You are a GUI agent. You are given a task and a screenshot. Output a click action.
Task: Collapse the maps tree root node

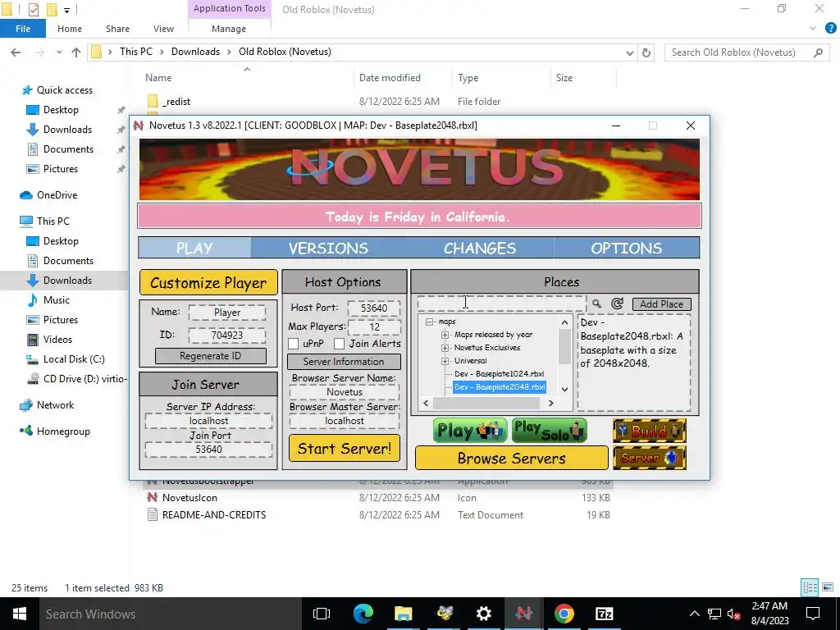click(429, 322)
